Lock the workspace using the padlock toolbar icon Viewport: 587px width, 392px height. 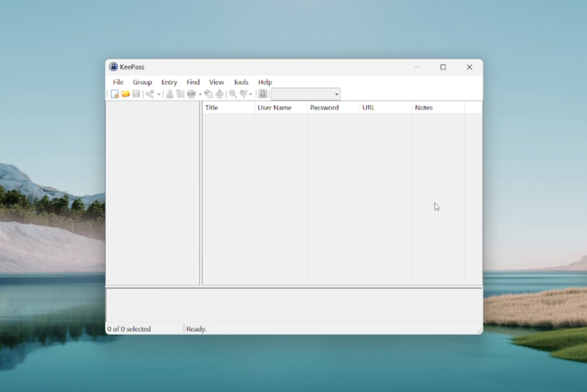263,94
